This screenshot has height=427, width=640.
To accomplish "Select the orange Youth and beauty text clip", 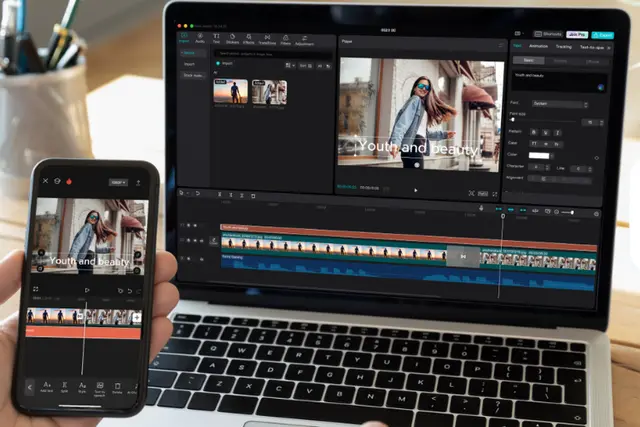I will click(x=408, y=237).
